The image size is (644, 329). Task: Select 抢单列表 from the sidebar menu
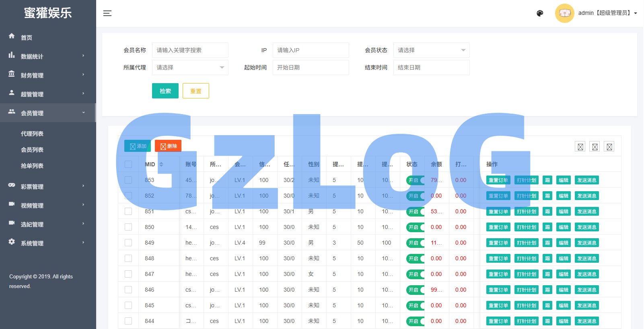32,166
